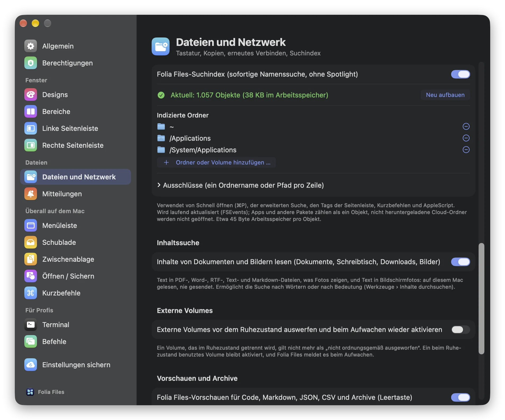Viewport: 505px width, 420px height.
Task: Select the /System/Applications folder row
Action: (314, 150)
